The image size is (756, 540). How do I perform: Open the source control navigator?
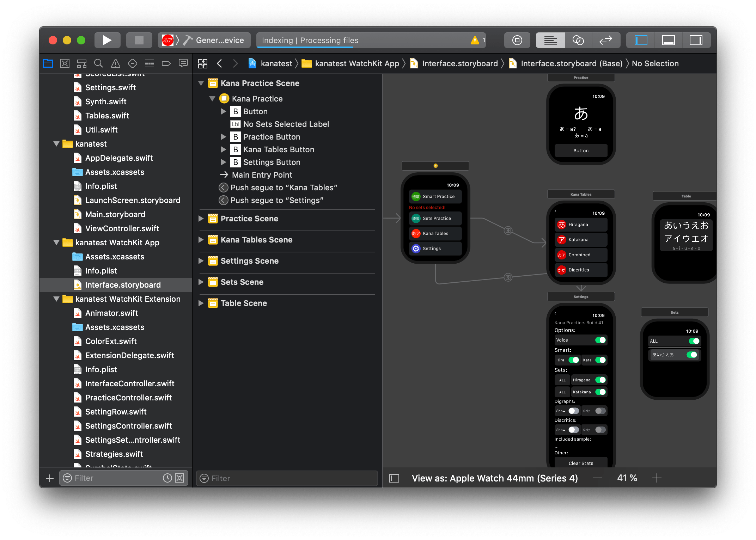click(65, 63)
